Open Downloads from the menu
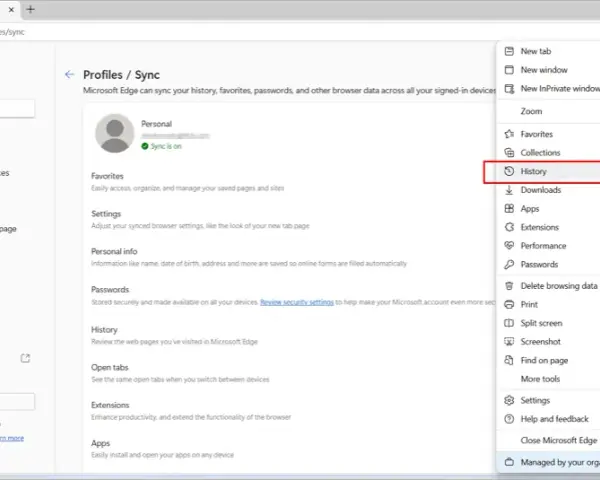 pos(548,190)
